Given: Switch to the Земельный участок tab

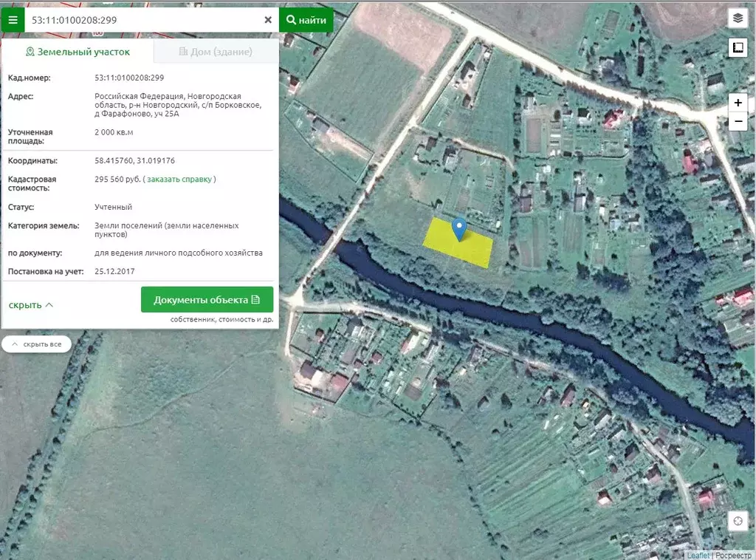Looking at the screenshot, I should pyautogui.click(x=78, y=52).
